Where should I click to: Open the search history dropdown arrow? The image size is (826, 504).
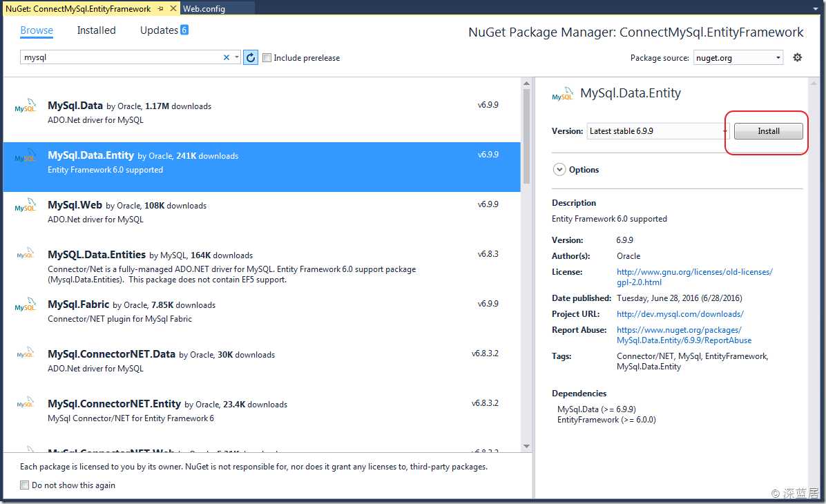coord(237,57)
